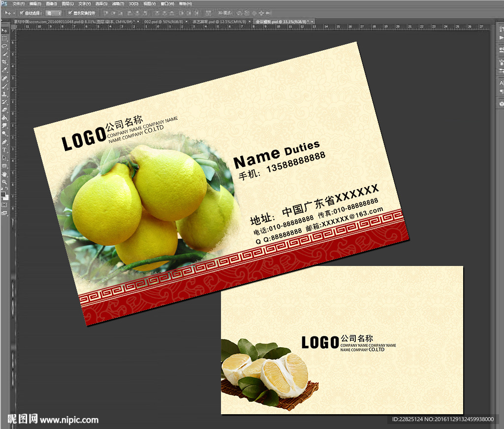Select the active 33.3% RGB document tab
The height and width of the screenshot is (429, 504).
tap(283, 22)
